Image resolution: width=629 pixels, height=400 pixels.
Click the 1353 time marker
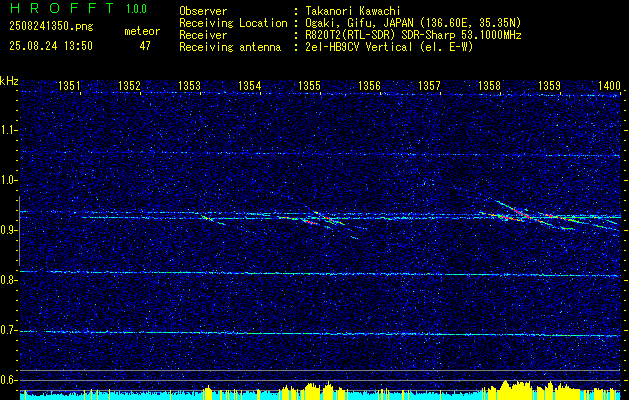(189, 86)
